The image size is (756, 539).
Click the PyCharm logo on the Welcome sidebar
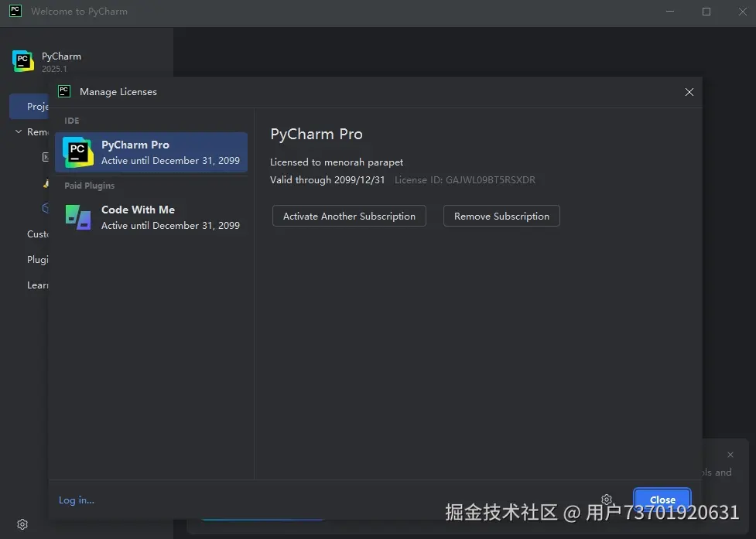click(x=22, y=60)
